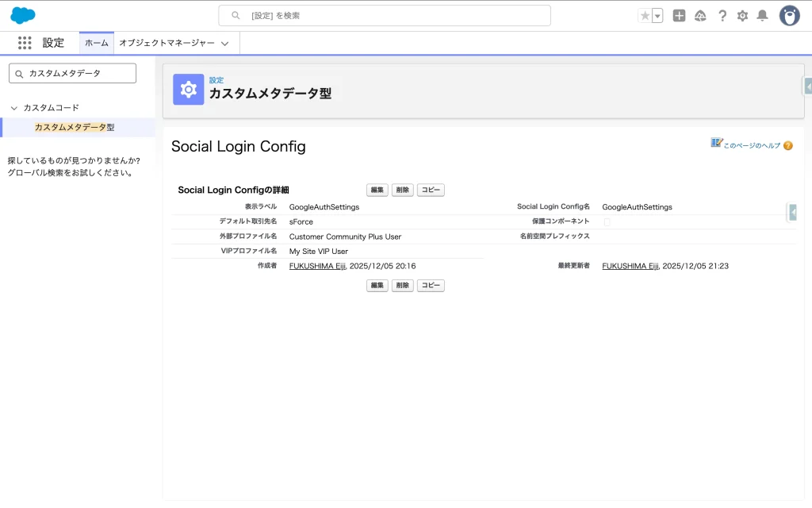Click the global search field

point(385,15)
